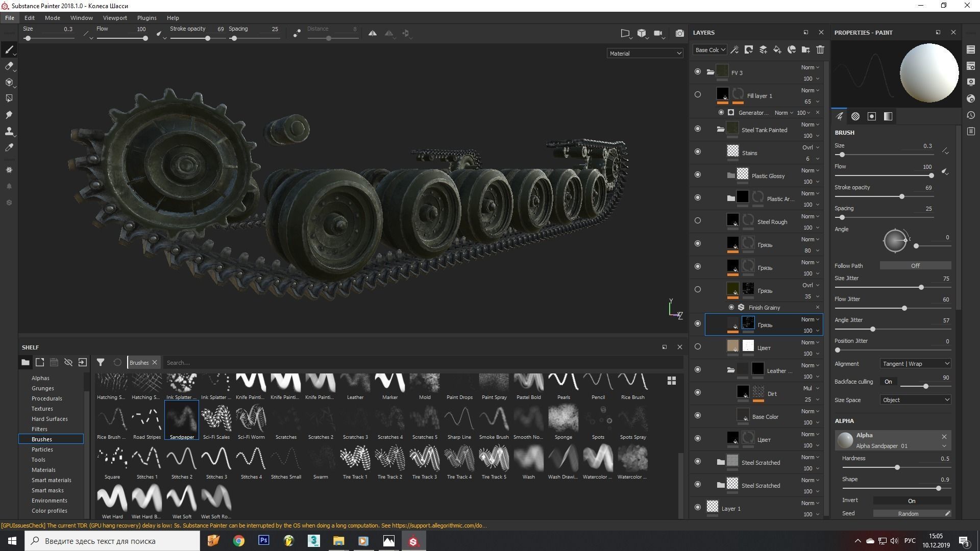Toggle the Invert alpha switch
Image resolution: width=980 pixels, height=551 pixels.
(x=911, y=500)
